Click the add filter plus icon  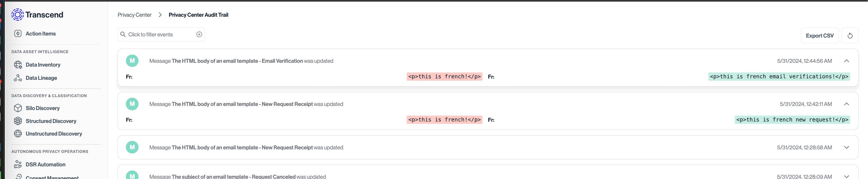[199, 34]
